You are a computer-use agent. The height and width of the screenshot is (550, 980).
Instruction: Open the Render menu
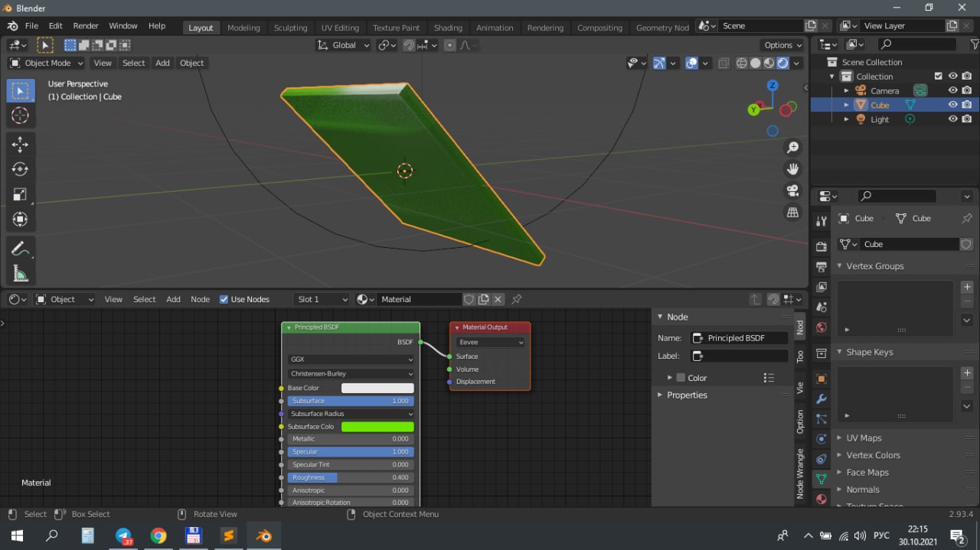click(x=86, y=26)
